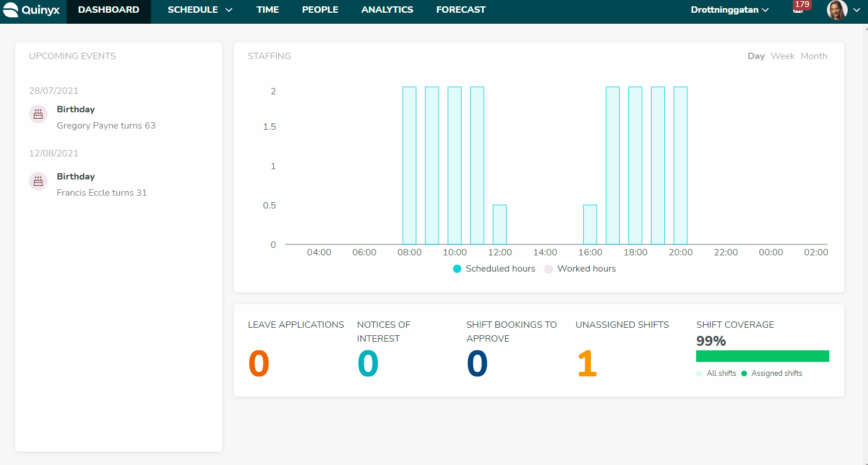This screenshot has height=465, width=868.
Task: Open Notices of Interest count 0
Action: coord(368,364)
